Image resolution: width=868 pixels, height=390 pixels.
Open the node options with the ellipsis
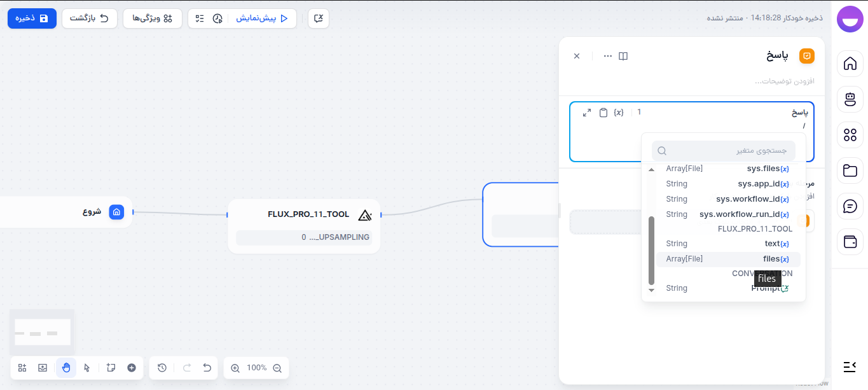coord(607,56)
